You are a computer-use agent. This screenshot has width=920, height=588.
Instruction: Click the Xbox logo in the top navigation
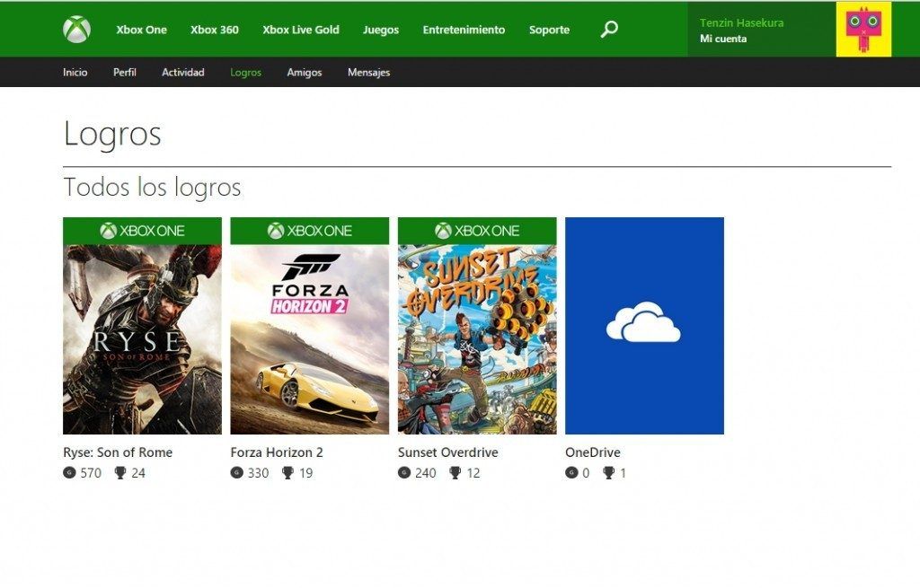(x=76, y=28)
